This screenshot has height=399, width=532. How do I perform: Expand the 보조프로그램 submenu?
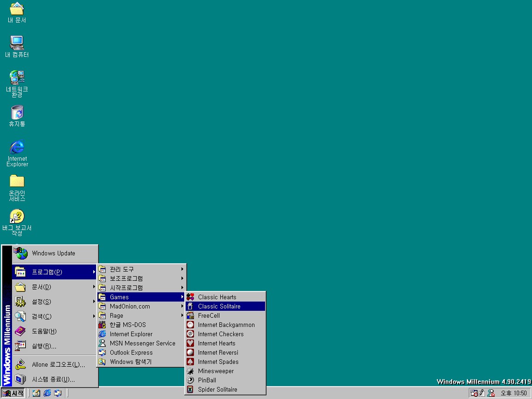click(x=141, y=278)
